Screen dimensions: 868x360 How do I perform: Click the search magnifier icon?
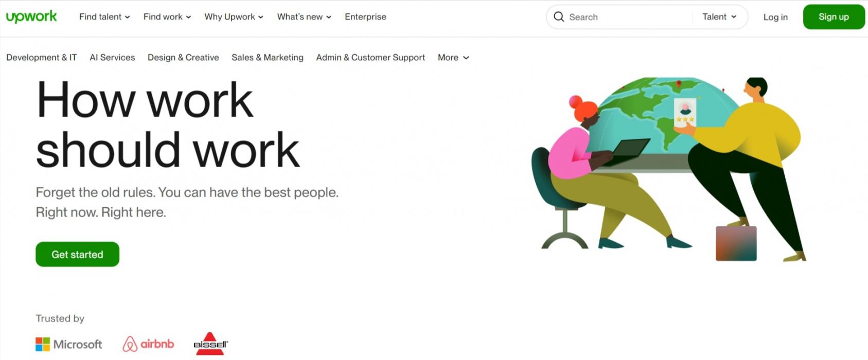pos(559,17)
